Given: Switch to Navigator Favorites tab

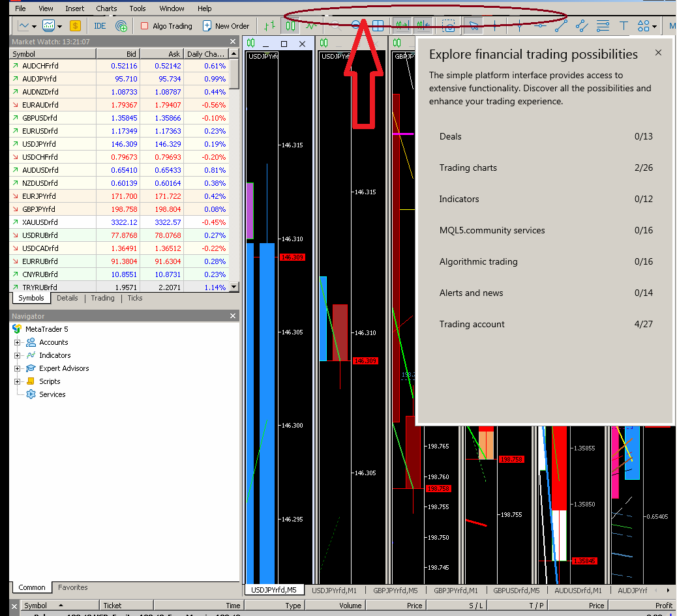Looking at the screenshot, I should [x=72, y=587].
